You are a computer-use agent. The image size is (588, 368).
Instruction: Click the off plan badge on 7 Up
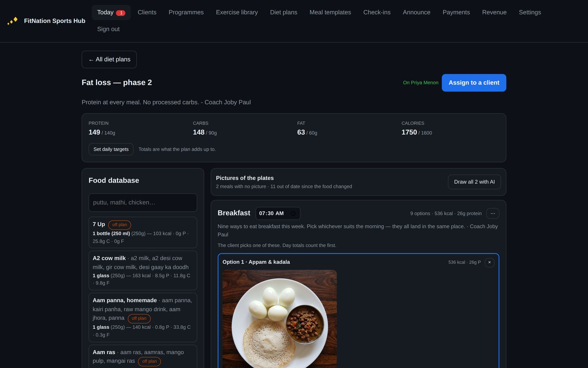click(x=119, y=225)
